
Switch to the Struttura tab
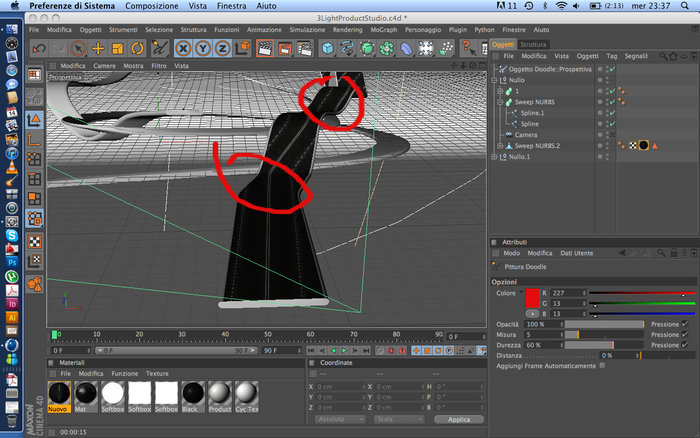point(533,44)
